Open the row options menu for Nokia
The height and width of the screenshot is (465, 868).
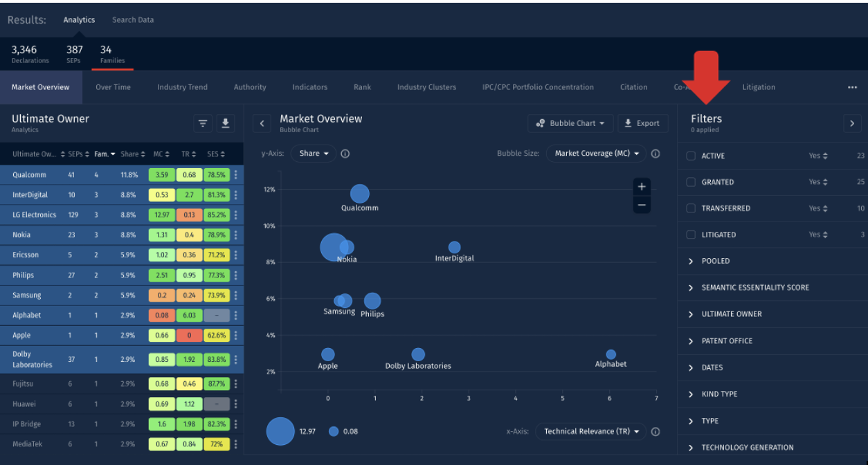click(x=236, y=235)
